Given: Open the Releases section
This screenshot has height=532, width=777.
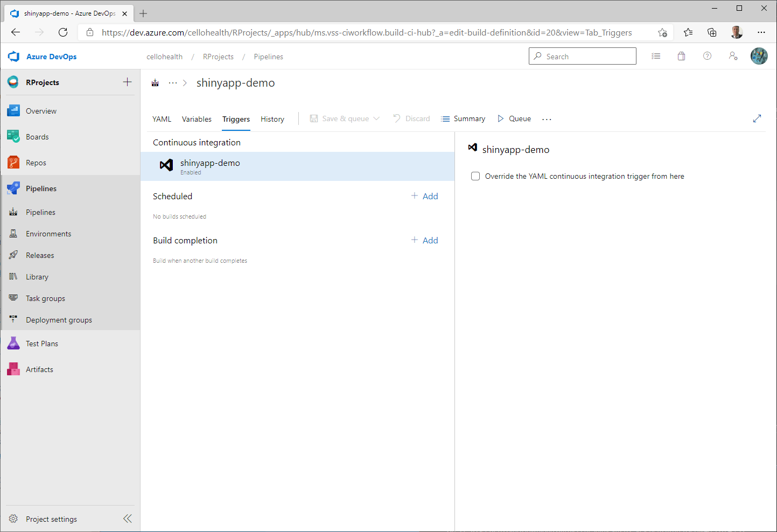Looking at the screenshot, I should tap(40, 255).
